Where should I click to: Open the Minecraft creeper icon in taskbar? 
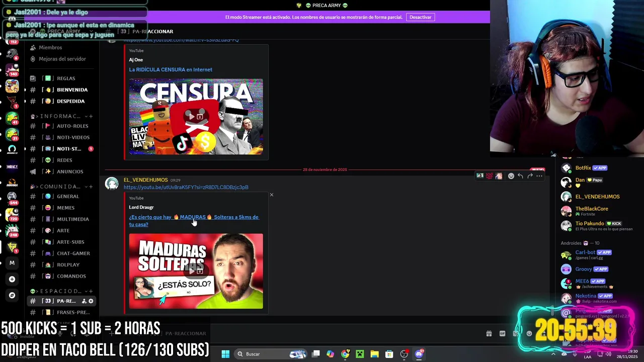coord(360,354)
